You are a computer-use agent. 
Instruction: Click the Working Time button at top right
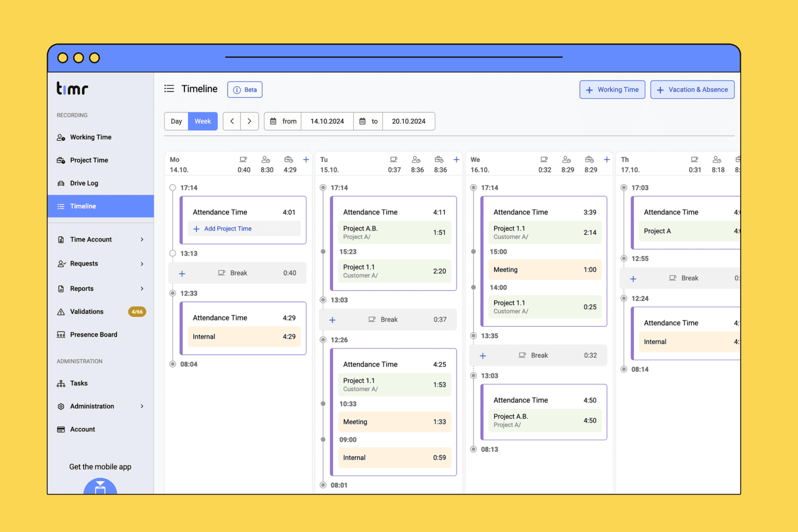point(612,89)
